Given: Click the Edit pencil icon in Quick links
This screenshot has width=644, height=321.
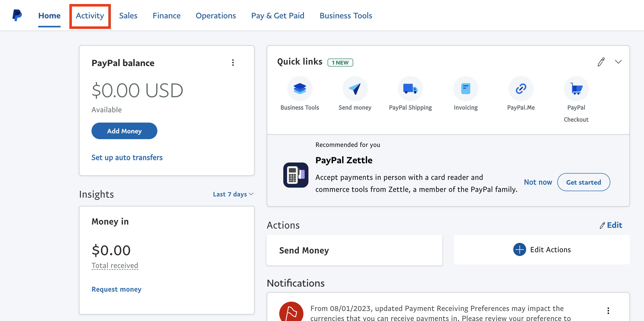Looking at the screenshot, I should pos(601,62).
